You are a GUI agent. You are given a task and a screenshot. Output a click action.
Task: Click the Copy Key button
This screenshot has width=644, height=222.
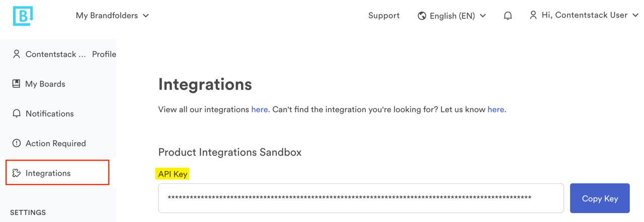pyautogui.click(x=600, y=198)
